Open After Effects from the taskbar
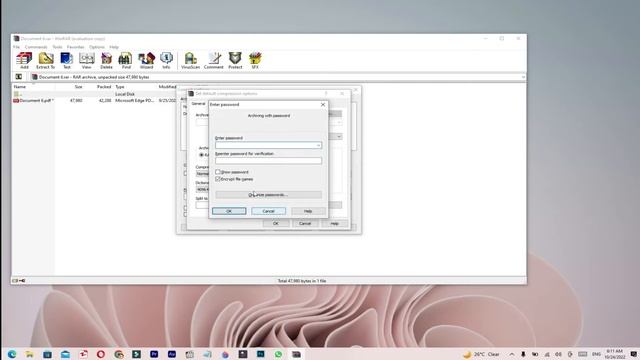 click(x=172, y=354)
